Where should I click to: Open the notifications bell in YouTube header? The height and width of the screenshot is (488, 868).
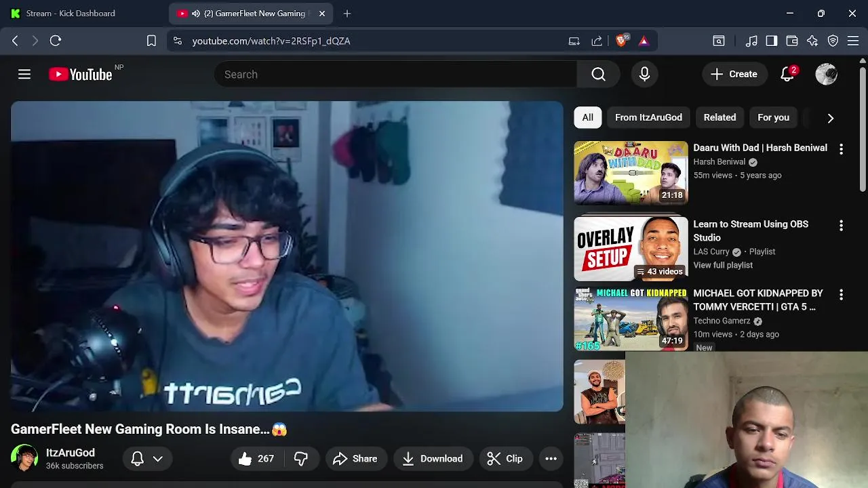tap(787, 75)
